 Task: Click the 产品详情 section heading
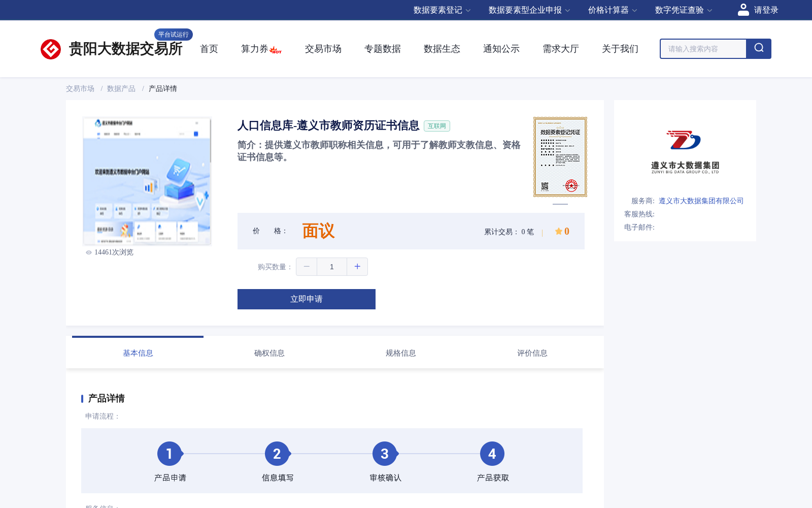pyautogui.click(x=107, y=398)
